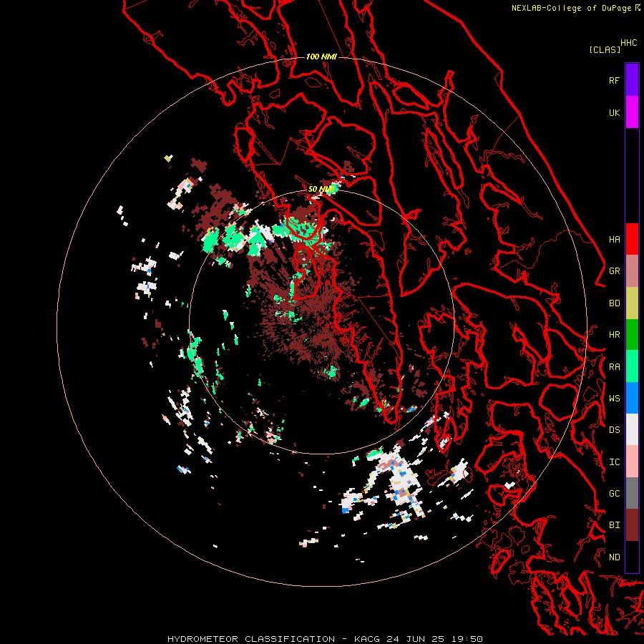Click the 'RA' legend label
The image size is (644, 644).
click(614, 367)
